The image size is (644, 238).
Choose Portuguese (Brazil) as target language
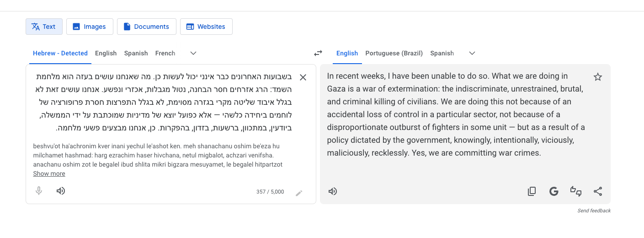(x=394, y=53)
